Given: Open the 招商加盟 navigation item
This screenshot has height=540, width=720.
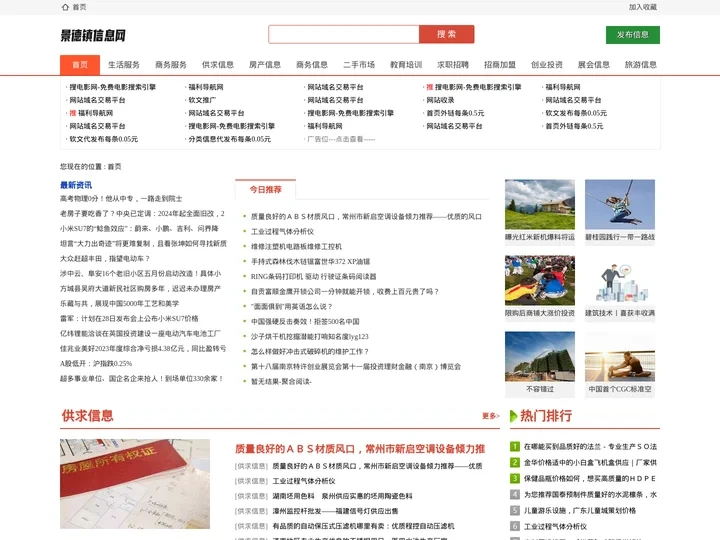Looking at the screenshot, I should click(x=500, y=65).
